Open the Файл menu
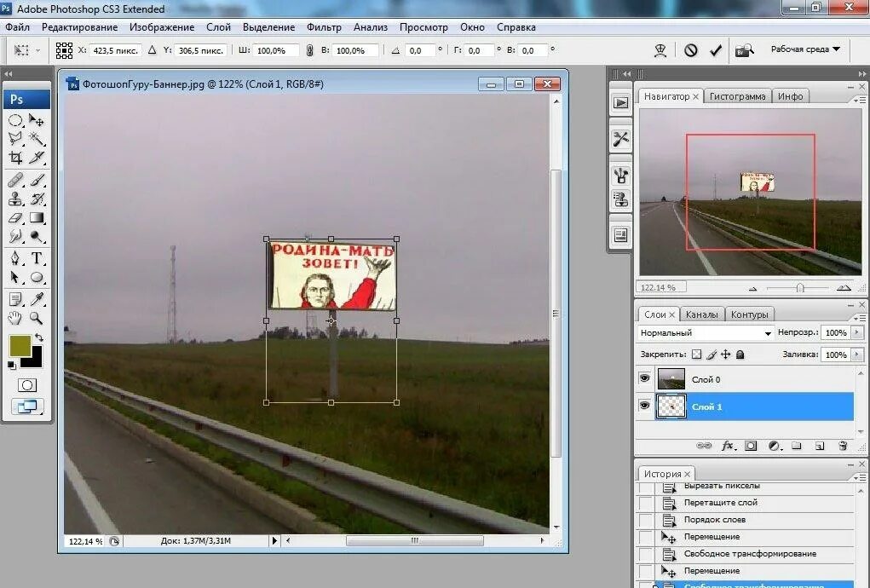870x588 pixels. (x=18, y=27)
